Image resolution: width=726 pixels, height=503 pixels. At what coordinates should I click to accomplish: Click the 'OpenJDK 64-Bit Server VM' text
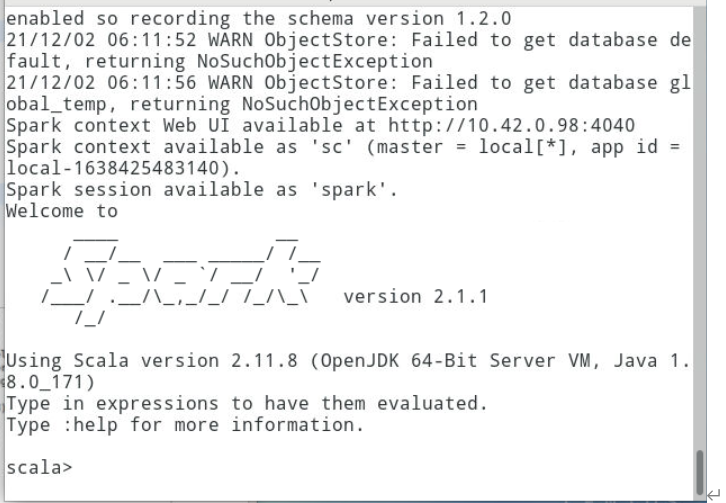pyautogui.click(x=455, y=360)
